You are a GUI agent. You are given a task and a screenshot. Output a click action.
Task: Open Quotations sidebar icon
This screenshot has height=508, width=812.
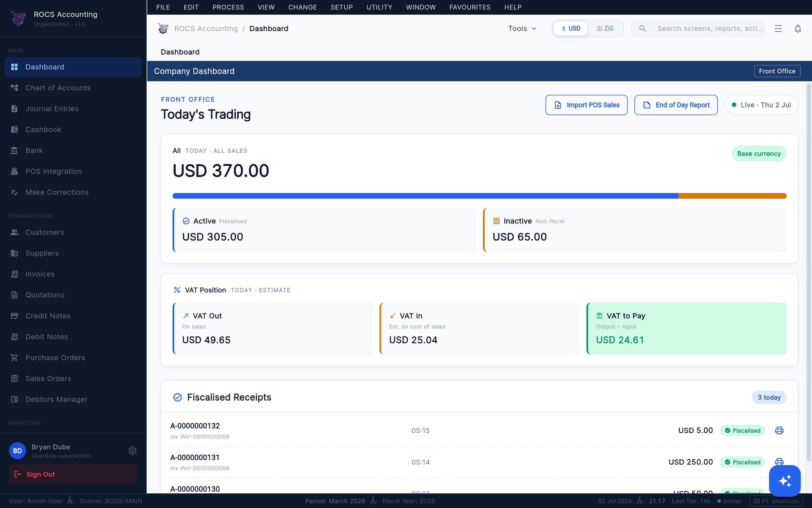(x=14, y=295)
